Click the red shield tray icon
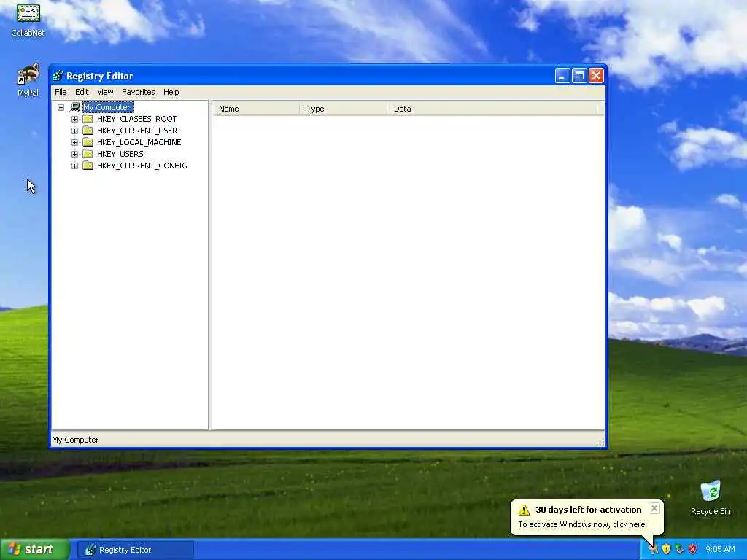This screenshot has width=747, height=560. [x=693, y=549]
